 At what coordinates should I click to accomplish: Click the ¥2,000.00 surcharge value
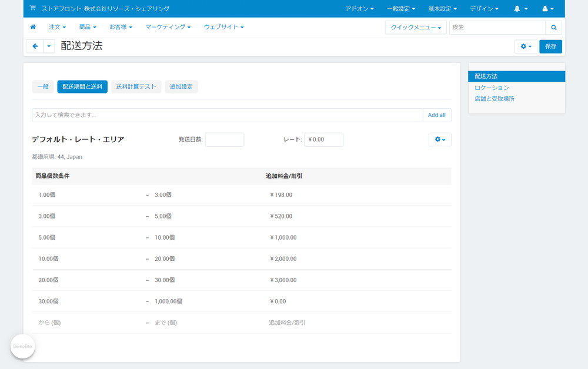pyautogui.click(x=283, y=259)
